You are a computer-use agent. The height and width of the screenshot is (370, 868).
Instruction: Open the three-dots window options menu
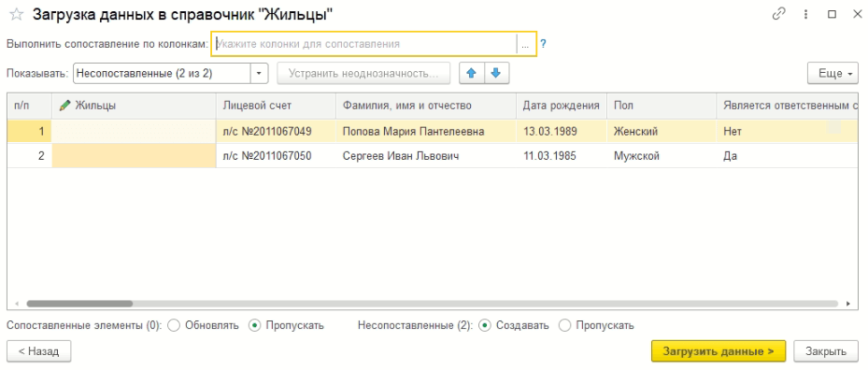[x=806, y=15]
